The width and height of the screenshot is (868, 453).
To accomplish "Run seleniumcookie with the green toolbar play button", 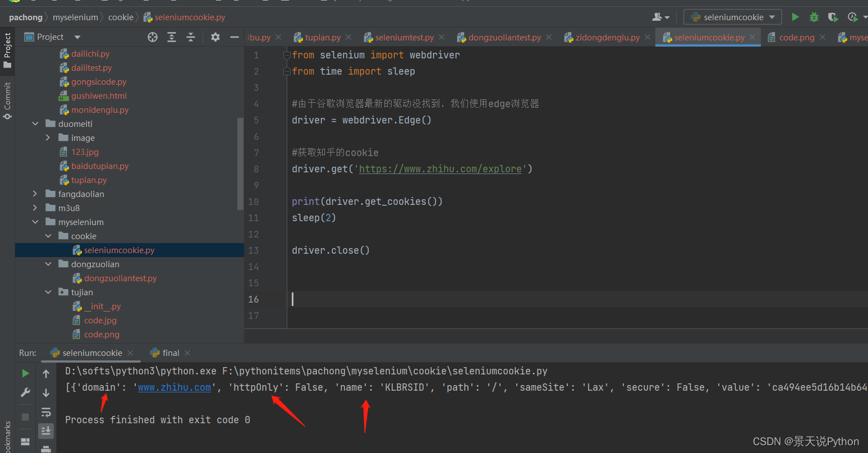I will pyautogui.click(x=795, y=17).
